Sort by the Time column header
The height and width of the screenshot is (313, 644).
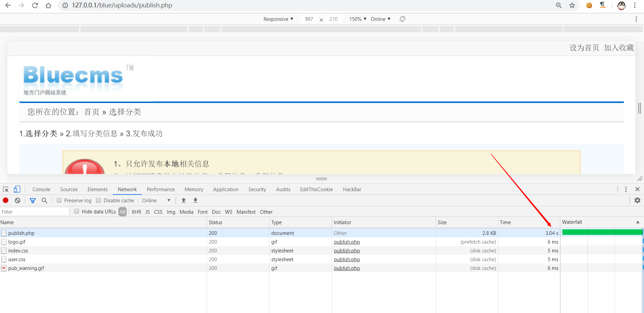pos(529,222)
